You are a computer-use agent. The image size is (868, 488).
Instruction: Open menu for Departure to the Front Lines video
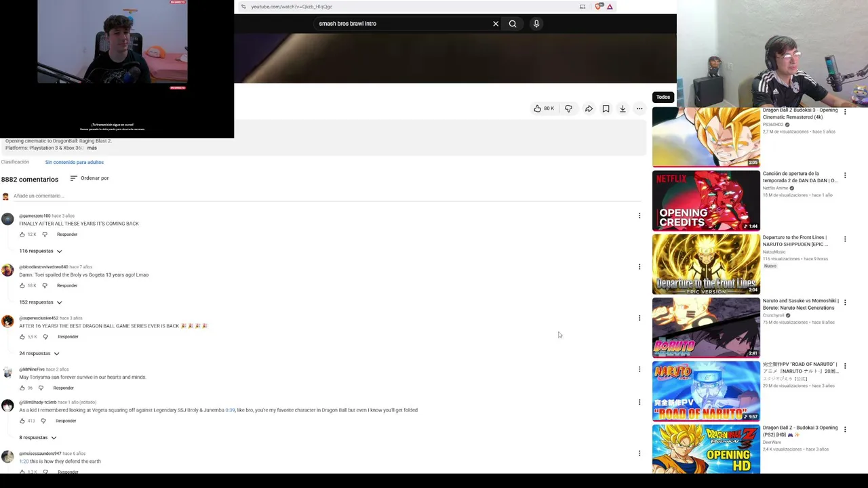click(x=845, y=239)
